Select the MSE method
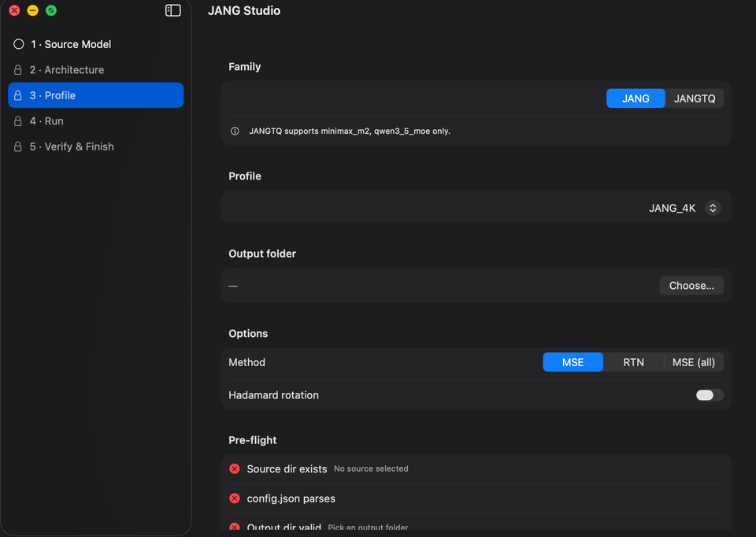Viewport: 756px width, 537px height. point(573,362)
